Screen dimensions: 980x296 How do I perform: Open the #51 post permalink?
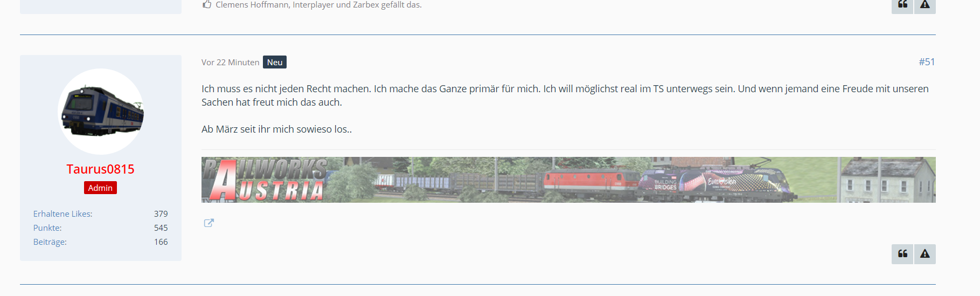click(927, 62)
